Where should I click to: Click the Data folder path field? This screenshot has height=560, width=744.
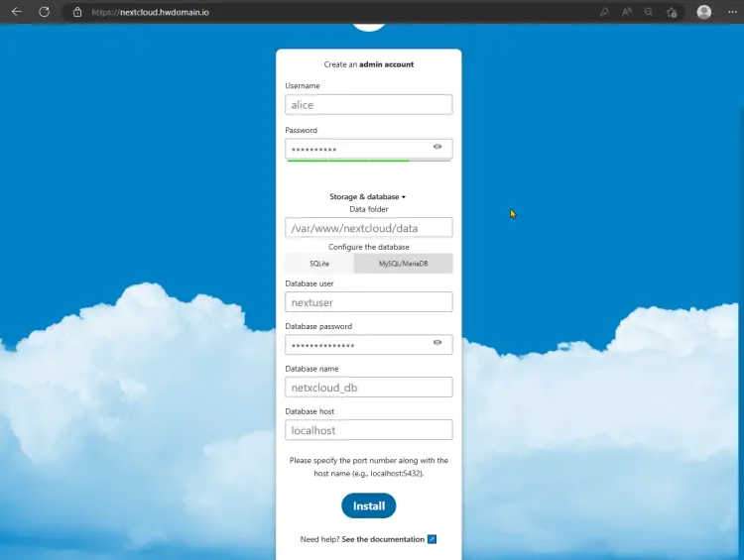click(369, 228)
